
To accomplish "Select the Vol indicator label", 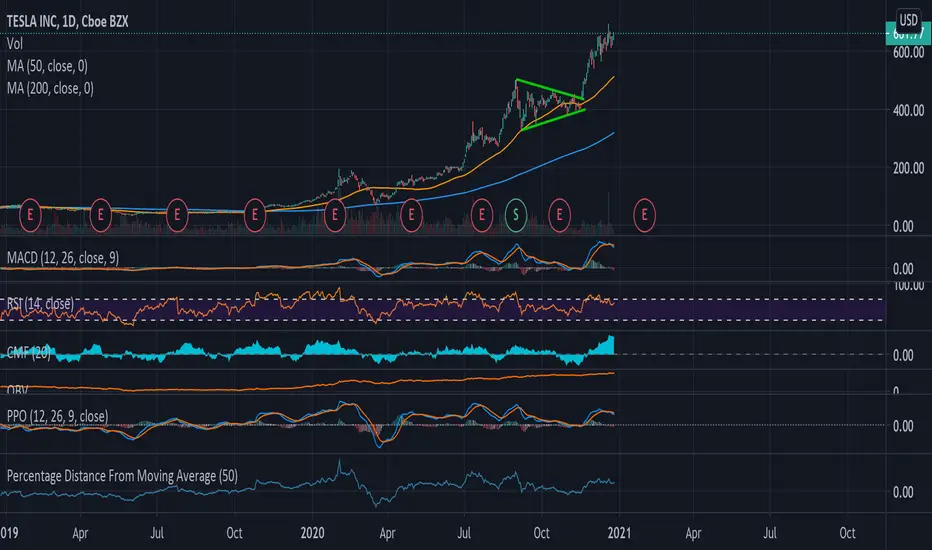I will 14,43.
